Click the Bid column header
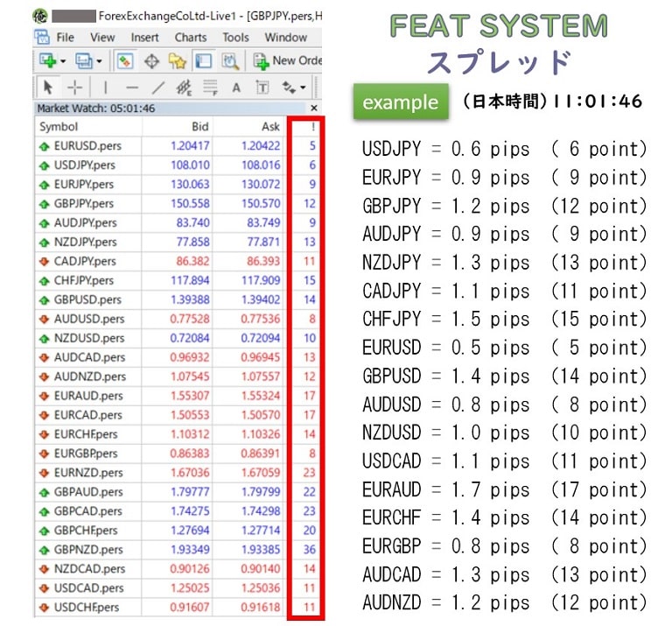 pyautogui.click(x=177, y=126)
